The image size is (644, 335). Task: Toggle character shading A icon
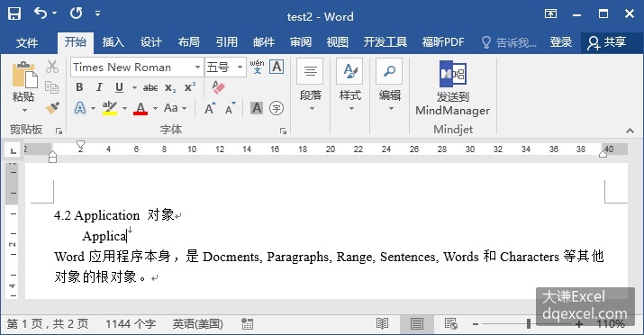click(257, 108)
